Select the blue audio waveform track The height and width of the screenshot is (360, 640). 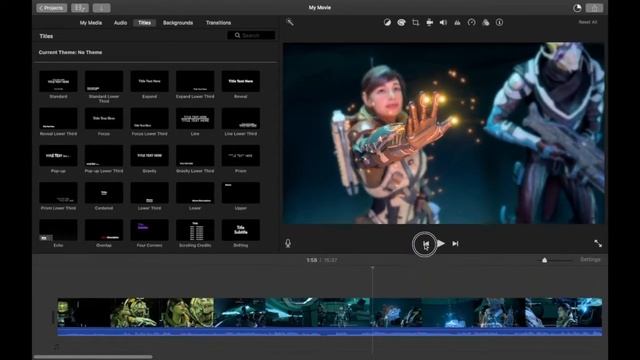tap(329, 331)
